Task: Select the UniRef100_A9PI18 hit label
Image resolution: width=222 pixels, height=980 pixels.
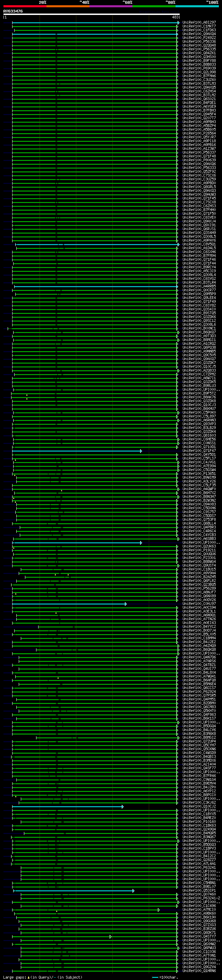Action: [199, 141]
